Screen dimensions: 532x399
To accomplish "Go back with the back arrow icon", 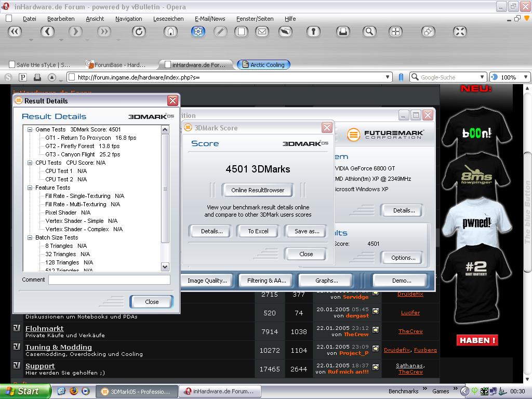I will (x=47, y=32).
